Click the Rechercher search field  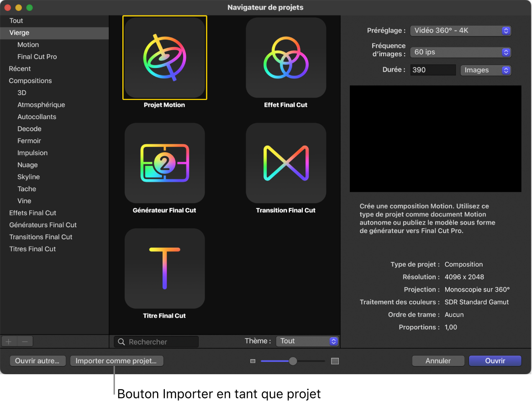tap(156, 341)
